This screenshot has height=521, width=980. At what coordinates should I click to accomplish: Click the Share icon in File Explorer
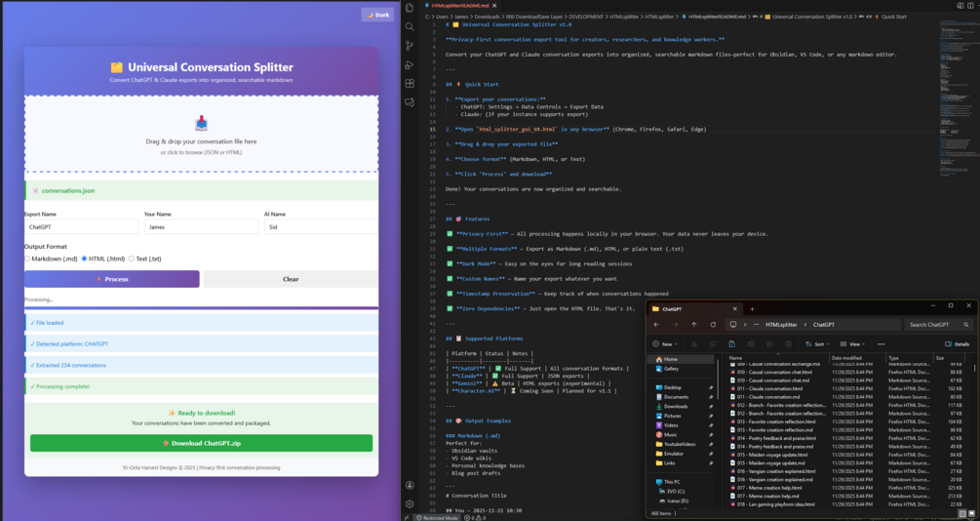click(770, 344)
